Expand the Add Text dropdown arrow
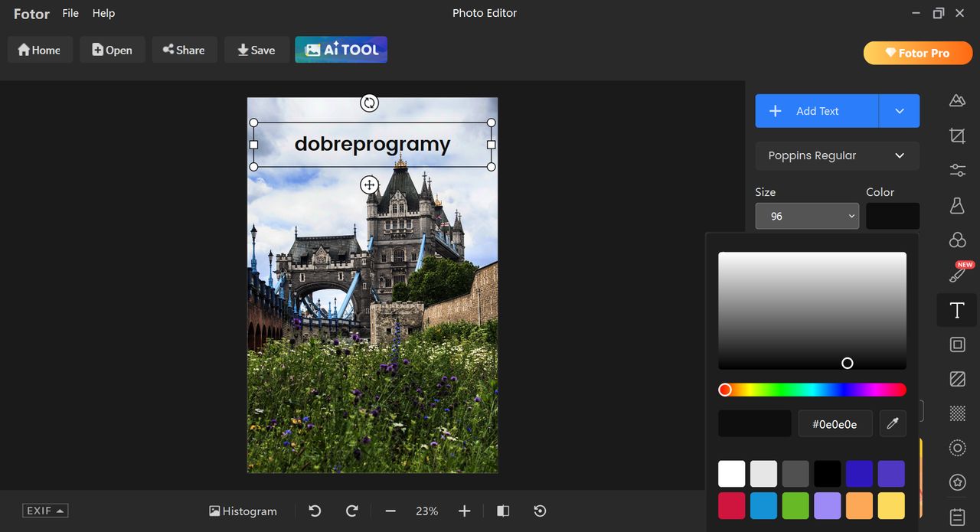Viewport: 980px width, 532px height. (900, 111)
